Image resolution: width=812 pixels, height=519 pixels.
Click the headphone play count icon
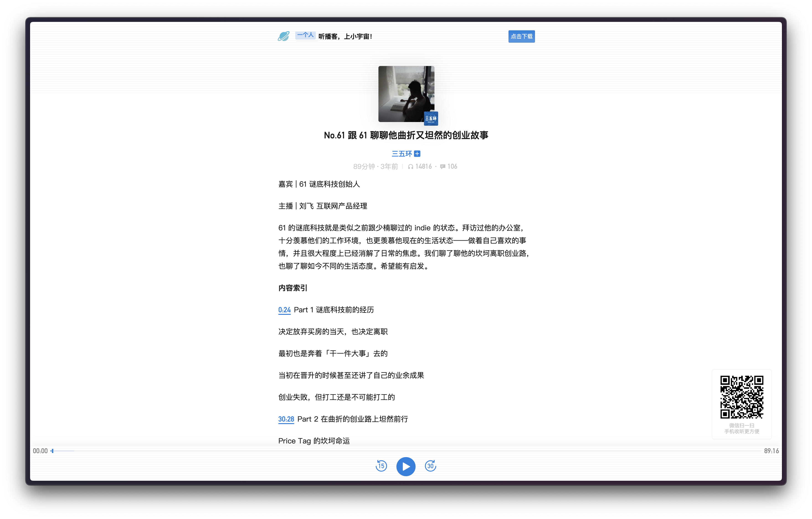[x=410, y=166]
